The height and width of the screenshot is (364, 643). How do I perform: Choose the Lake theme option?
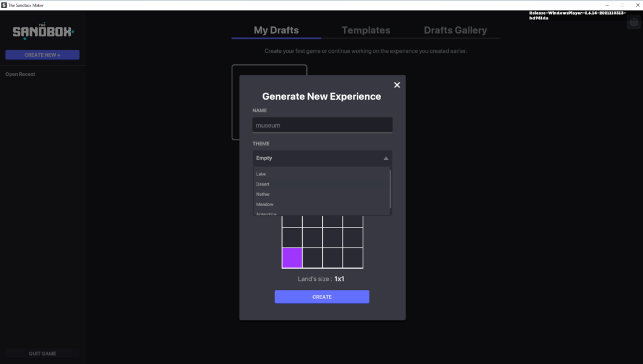(x=321, y=174)
